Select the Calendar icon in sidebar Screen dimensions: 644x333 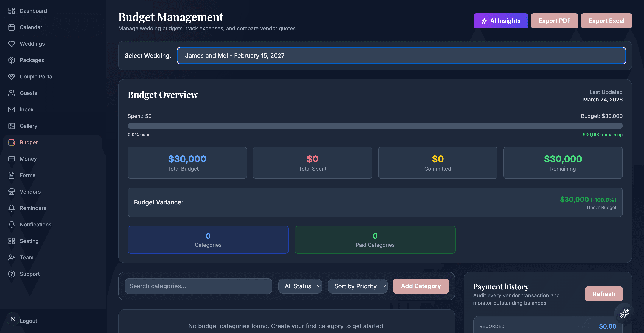click(12, 27)
